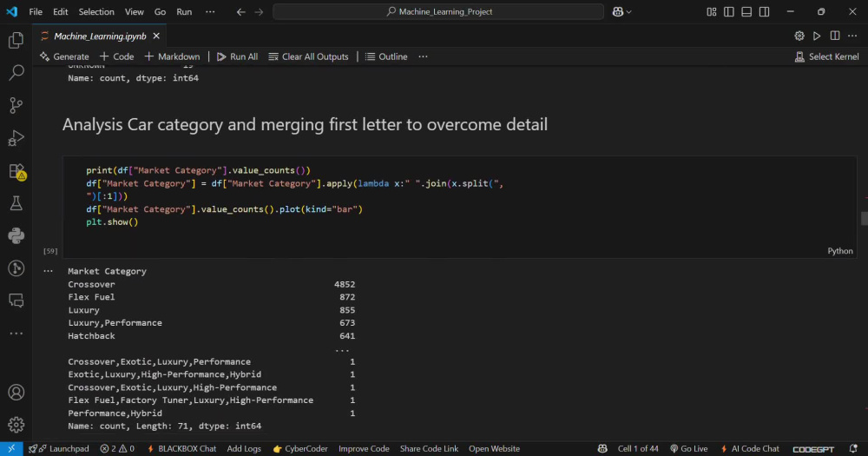868x456 pixels.
Task: Open the Run and Debug view
Action: pos(16,138)
